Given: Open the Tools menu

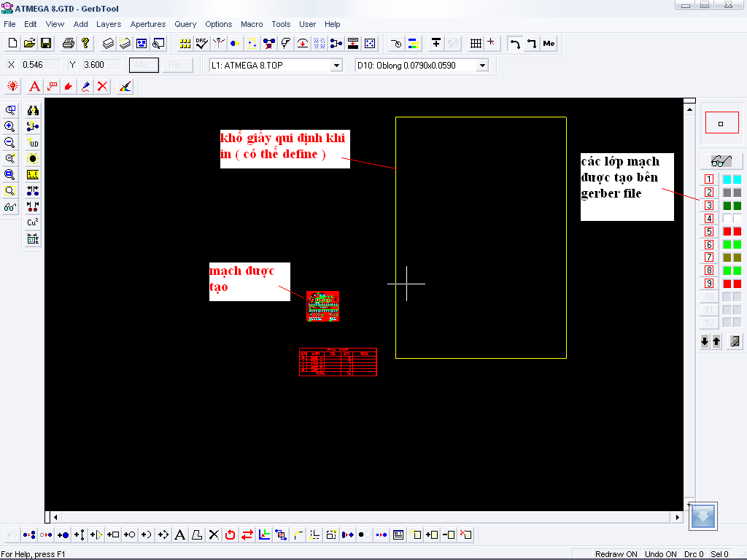Looking at the screenshot, I should 281,24.
